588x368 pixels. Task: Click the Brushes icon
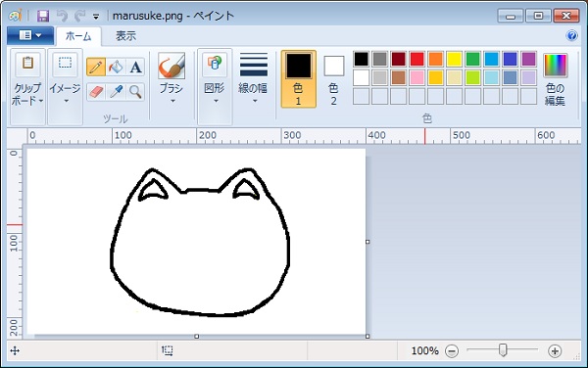pos(171,66)
